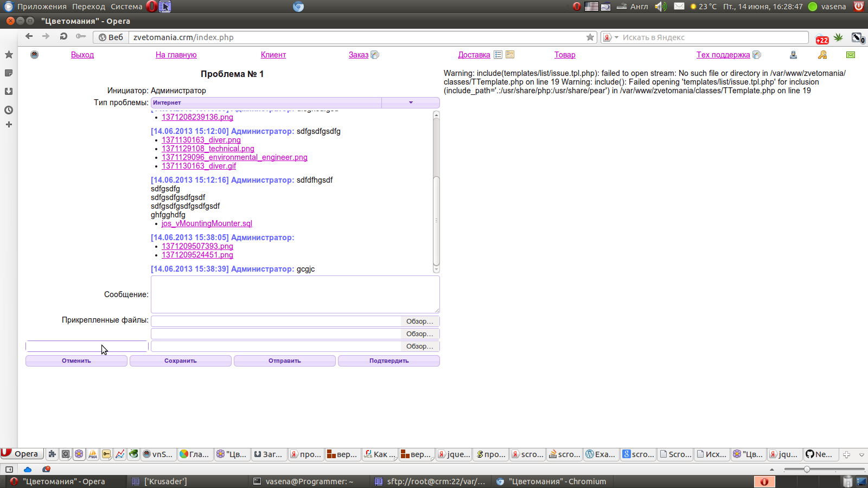Switch to the Ne... GitHub tab
The height and width of the screenshot is (488, 868).
point(820,454)
